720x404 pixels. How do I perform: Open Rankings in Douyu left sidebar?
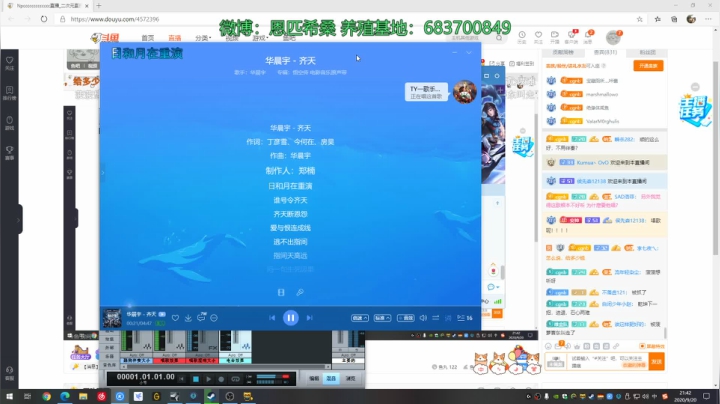pyautogui.click(x=10, y=93)
